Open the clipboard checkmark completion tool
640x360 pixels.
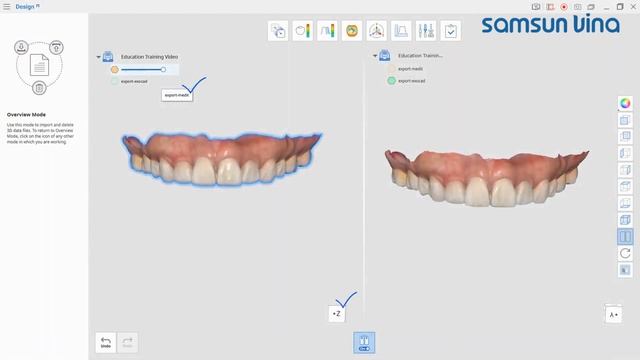(451, 31)
